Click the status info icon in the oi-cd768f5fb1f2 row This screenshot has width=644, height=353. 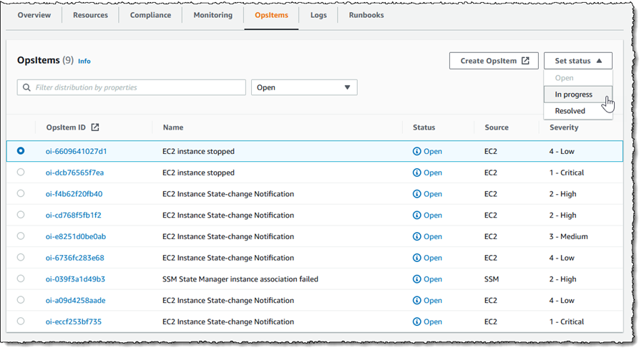pyautogui.click(x=417, y=216)
